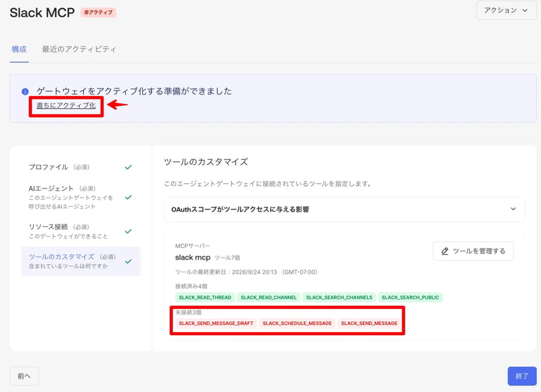Viewport: 541px width, 392px height.
Task: Click the SLACK_SEARCH_CHANNELS tag
Action: (x=339, y=297)
